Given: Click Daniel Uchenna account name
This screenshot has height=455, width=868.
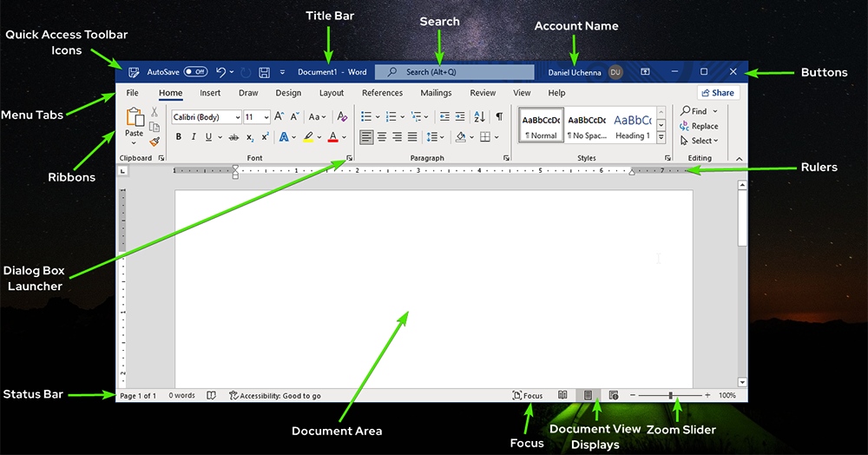Looking at the screenshot, I should pos(574,73).
